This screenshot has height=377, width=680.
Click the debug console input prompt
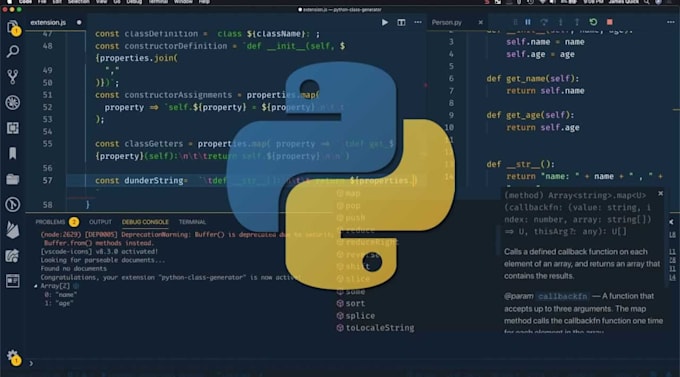[x=31, y=363]
